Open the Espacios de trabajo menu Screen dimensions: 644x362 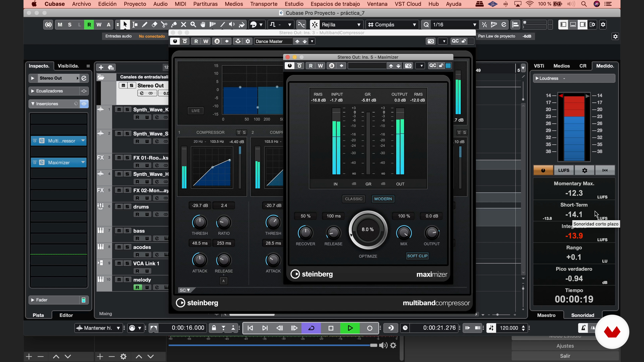coord(335,4)
